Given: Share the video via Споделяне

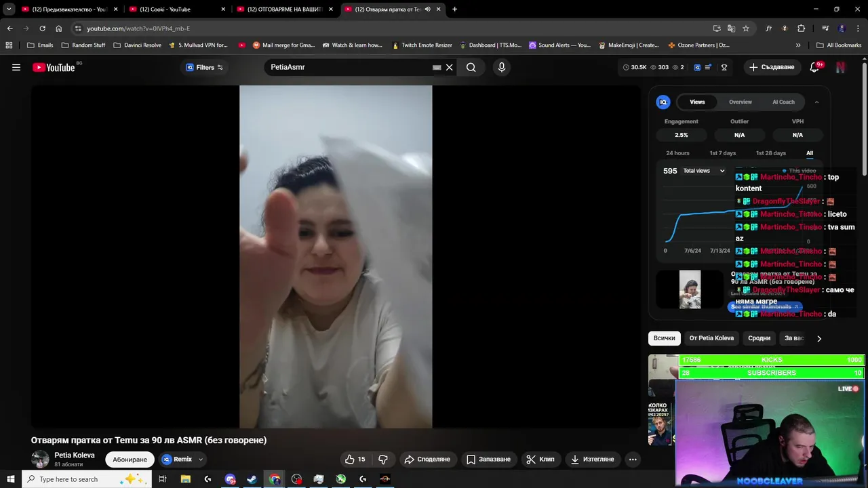Looking at the screenshot, I should point(427,459).
